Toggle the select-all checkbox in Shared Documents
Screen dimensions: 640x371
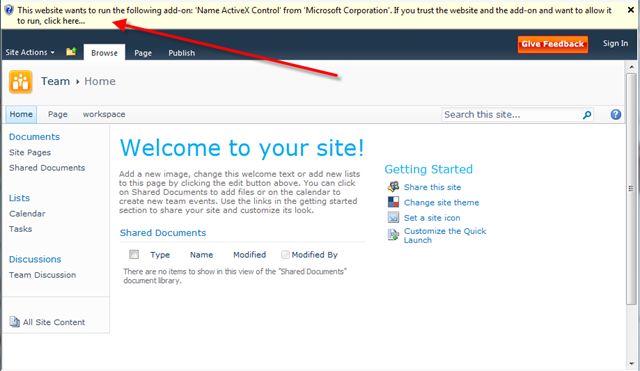point(134,254)
